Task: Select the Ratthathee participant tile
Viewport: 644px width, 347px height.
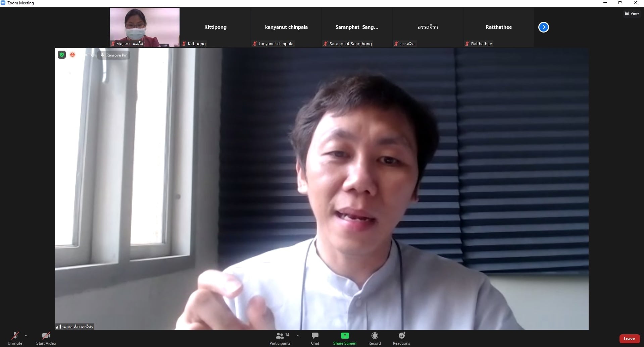Action: click(498, 27)
